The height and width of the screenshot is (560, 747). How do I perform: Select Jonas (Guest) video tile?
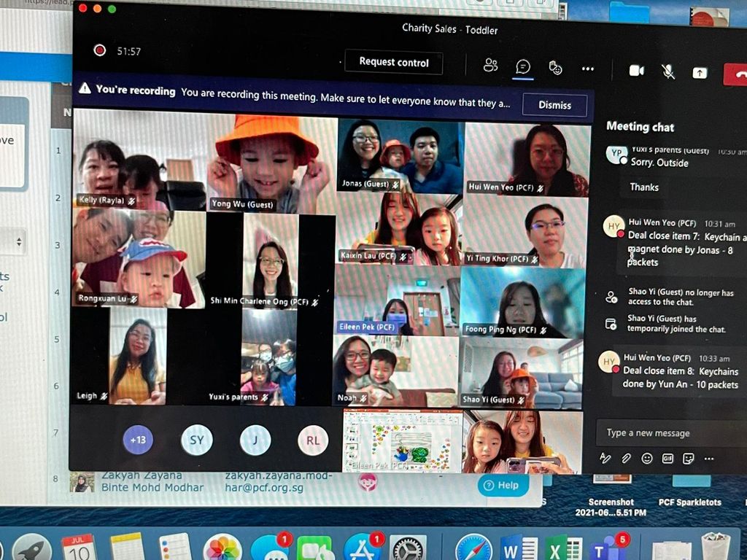[x=400, y=156]
